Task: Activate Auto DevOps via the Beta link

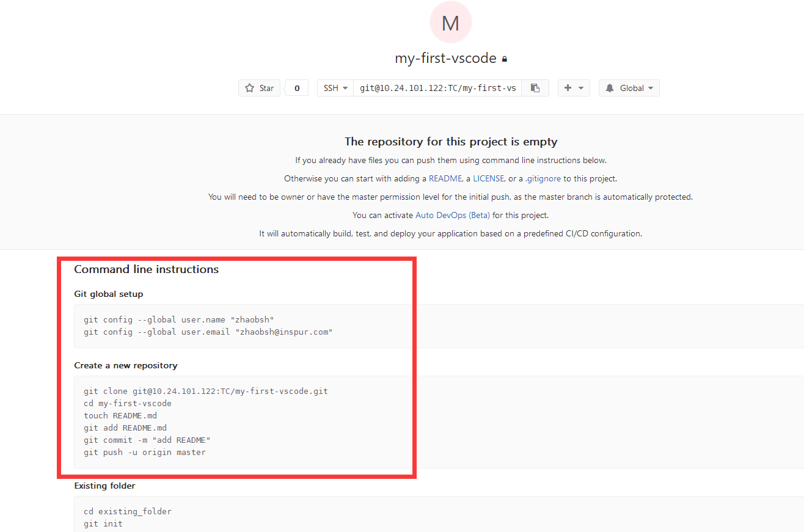Action: tap(452, 215)
